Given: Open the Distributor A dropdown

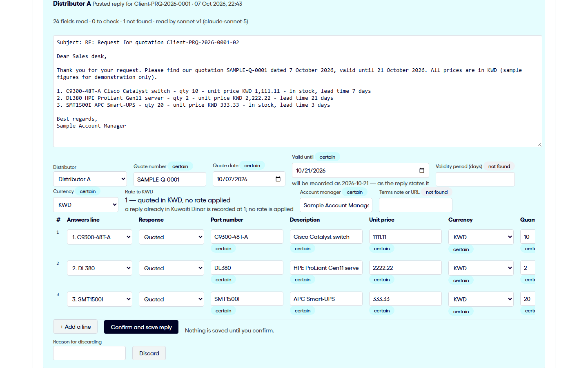Looking at the screenshot, I should (90, 179).
